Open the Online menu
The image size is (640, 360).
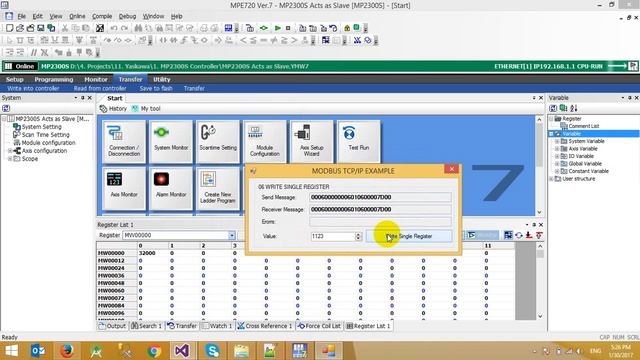coord(77,16)
